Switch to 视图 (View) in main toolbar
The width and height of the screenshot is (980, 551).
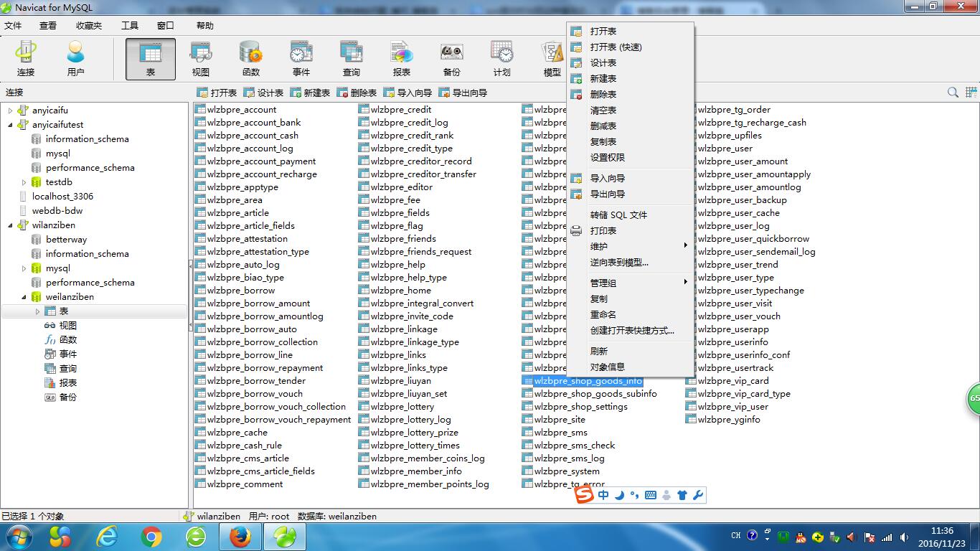click(201, 59)
